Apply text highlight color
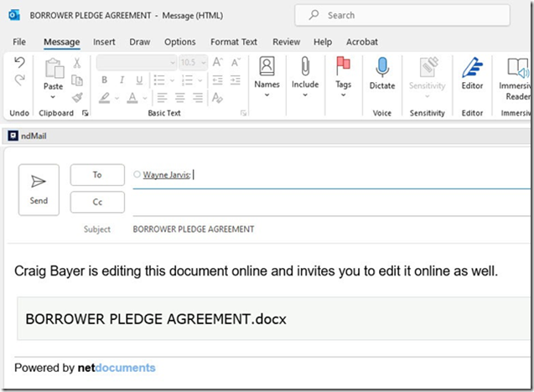The width and height of the screenshot is (534, 392). pyautogui.click(x=105, y=98)
